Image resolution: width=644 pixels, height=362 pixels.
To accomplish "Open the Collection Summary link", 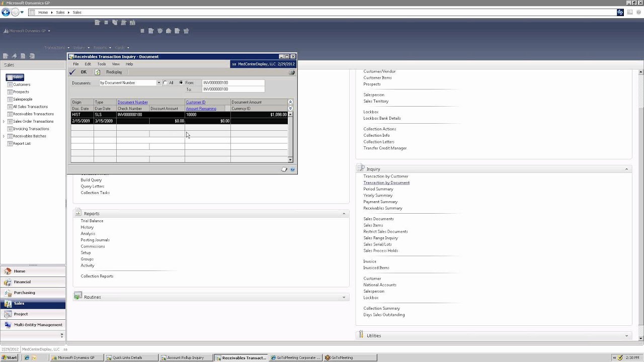I will (x=381, y=308).
